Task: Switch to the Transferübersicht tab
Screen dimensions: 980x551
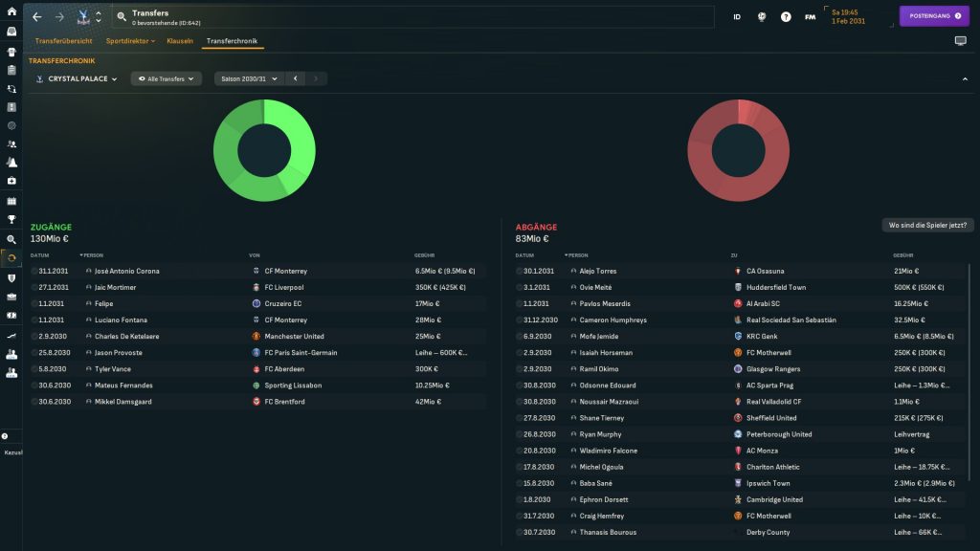Action: click(x=63, y=41)
